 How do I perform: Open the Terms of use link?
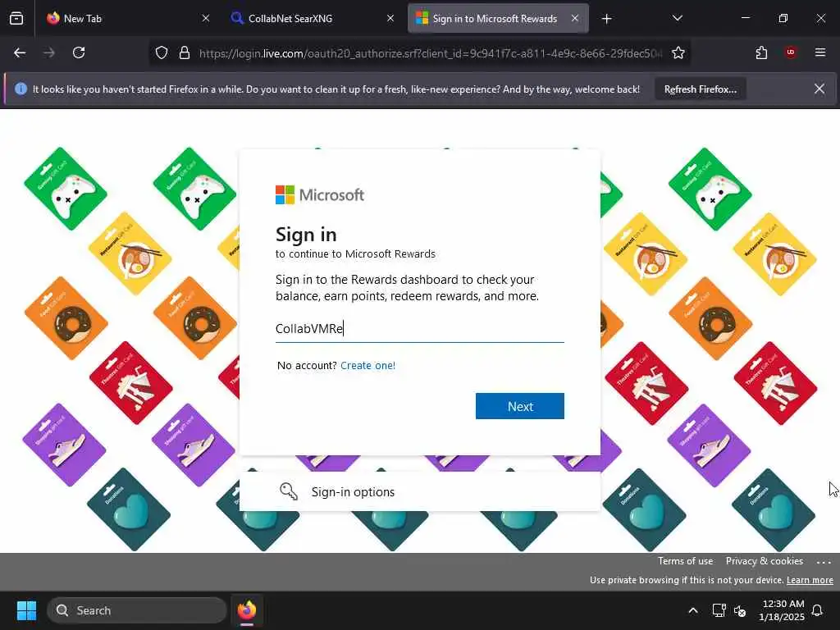[685, 561]
